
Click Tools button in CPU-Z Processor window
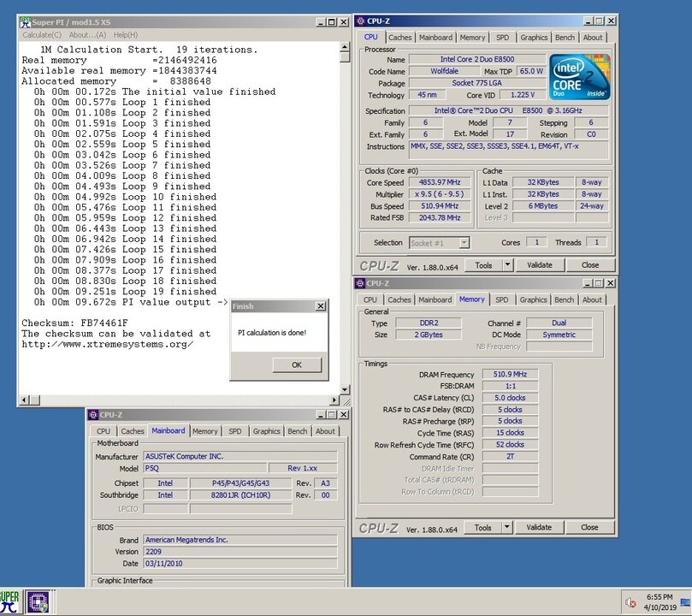point(483,265)
